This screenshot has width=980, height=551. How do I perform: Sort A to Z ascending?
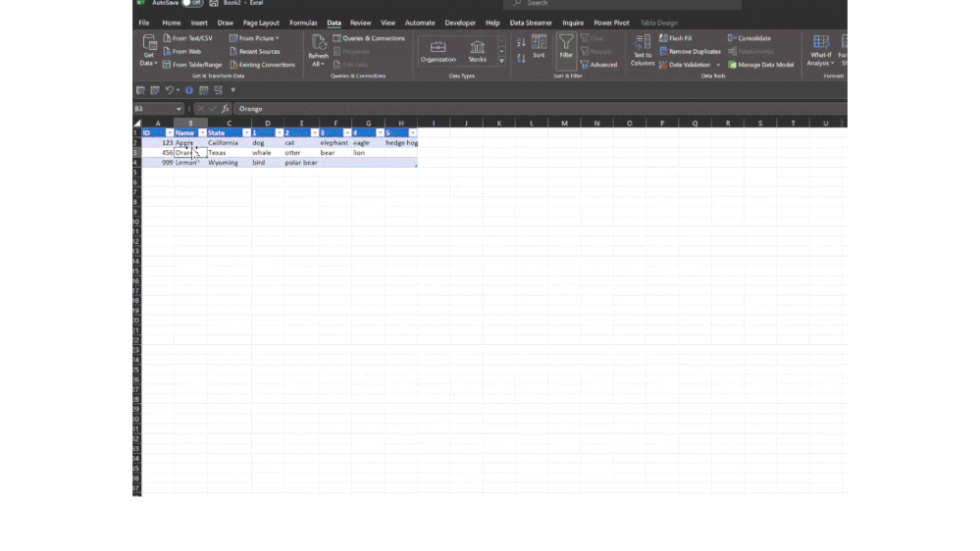click(521, 42)
